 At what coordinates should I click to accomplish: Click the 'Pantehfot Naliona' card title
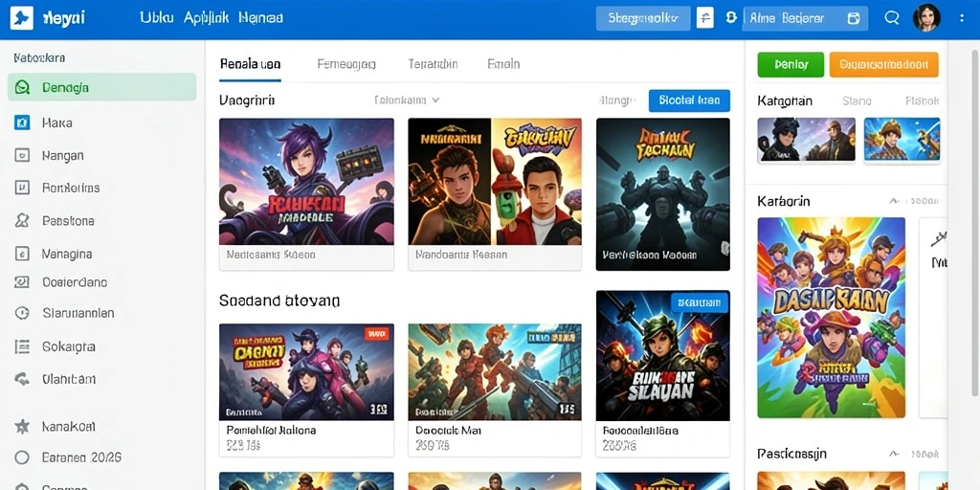(x=271, y=431)
